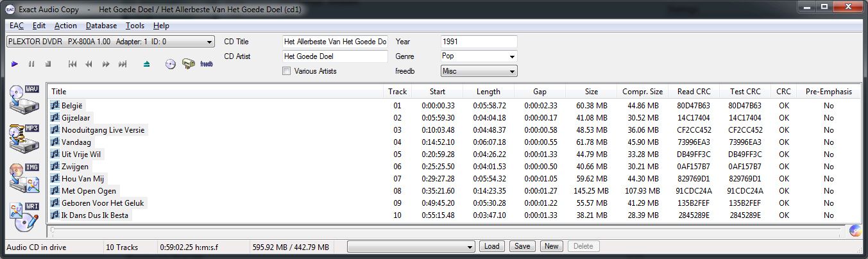
Task: Open the EAC menu
Action: click(x=17, y=26)
